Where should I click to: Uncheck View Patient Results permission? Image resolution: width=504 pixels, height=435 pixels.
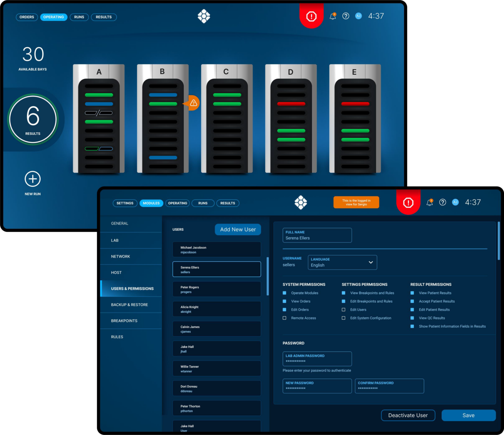412,293
